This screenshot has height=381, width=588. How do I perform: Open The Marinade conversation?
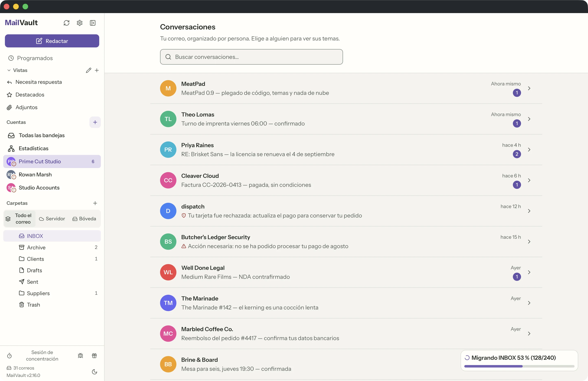click(346, 303)
